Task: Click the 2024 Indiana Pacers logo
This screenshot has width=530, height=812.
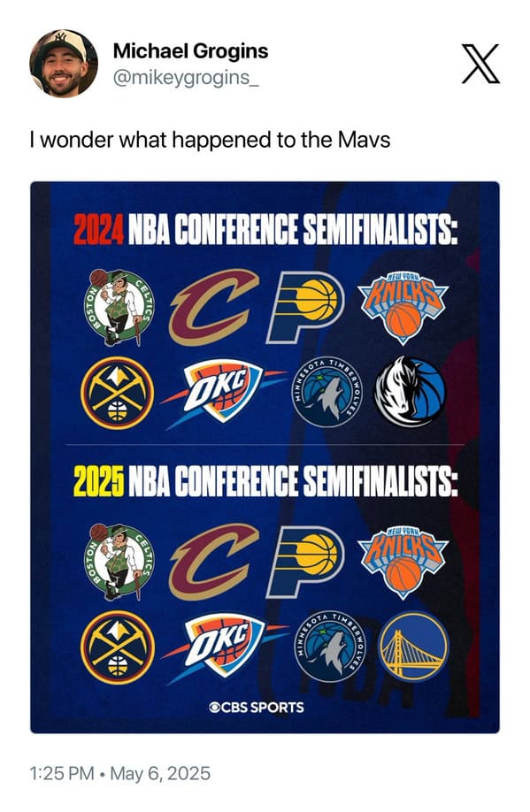Action: [x=305, y=307]
